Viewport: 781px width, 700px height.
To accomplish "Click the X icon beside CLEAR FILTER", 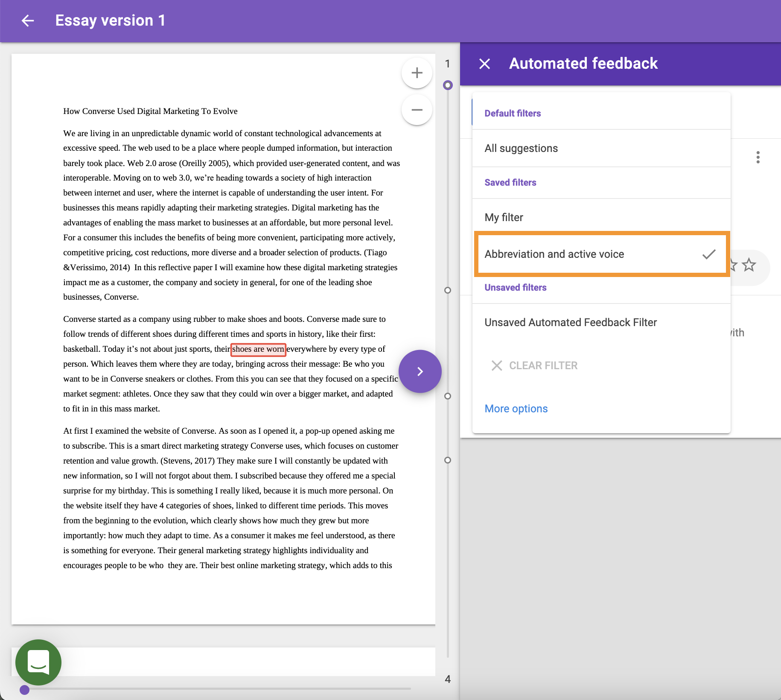I will pyautogui.click(x=497, y=365).
